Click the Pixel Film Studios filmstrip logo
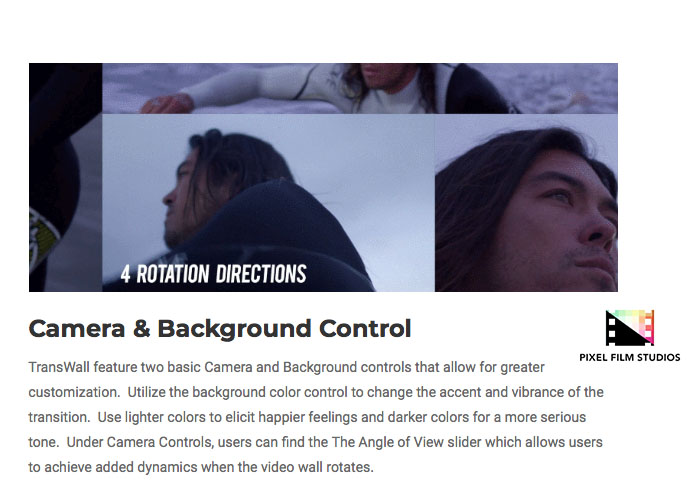The height and width of the screenshot is (492, 691). click(630, 328)
